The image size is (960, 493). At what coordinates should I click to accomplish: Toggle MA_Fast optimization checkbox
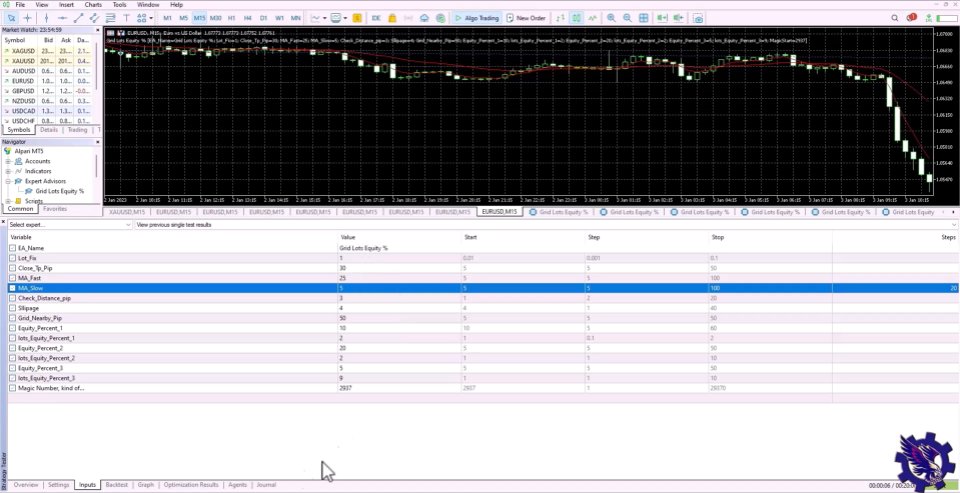13,278
